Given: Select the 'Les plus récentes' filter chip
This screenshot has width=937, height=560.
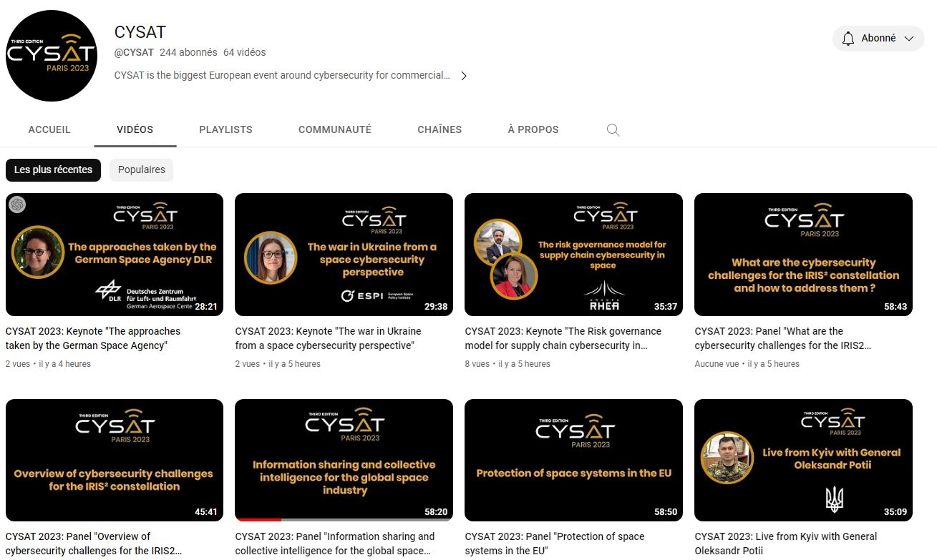Looking at the screenshot, I should (x=53, y=170).
